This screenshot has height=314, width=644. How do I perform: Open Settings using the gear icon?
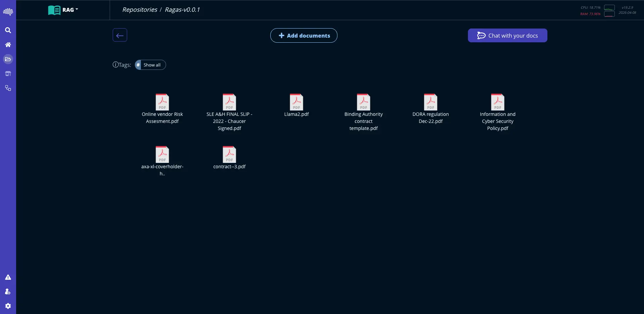click(8, 306)
